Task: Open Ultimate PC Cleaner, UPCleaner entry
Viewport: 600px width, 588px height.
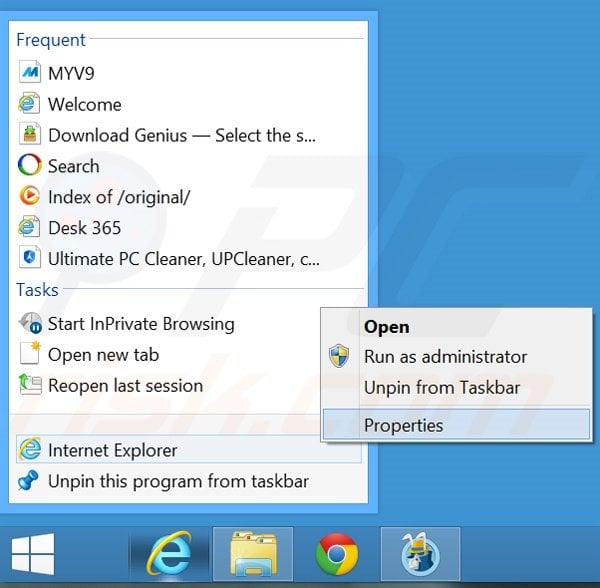Action: click(184, 259)
